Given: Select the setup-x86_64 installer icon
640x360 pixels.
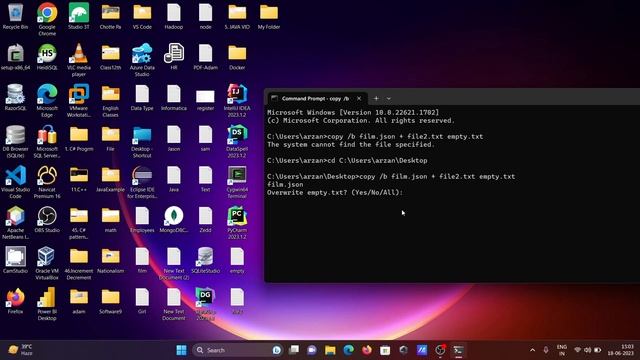Looking at the screenshot, I should (15, 57).
